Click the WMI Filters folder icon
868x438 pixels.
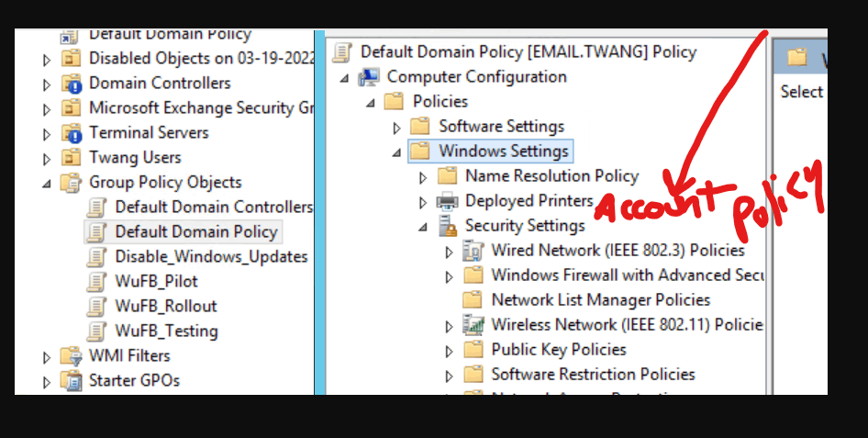pyautogui.click(x=71, y=356)
